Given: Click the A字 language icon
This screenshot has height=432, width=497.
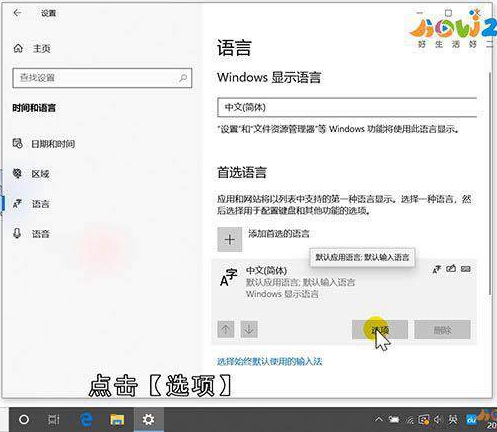Looking at the screenshot, I should pyautogui.click(x=228, y=277).
